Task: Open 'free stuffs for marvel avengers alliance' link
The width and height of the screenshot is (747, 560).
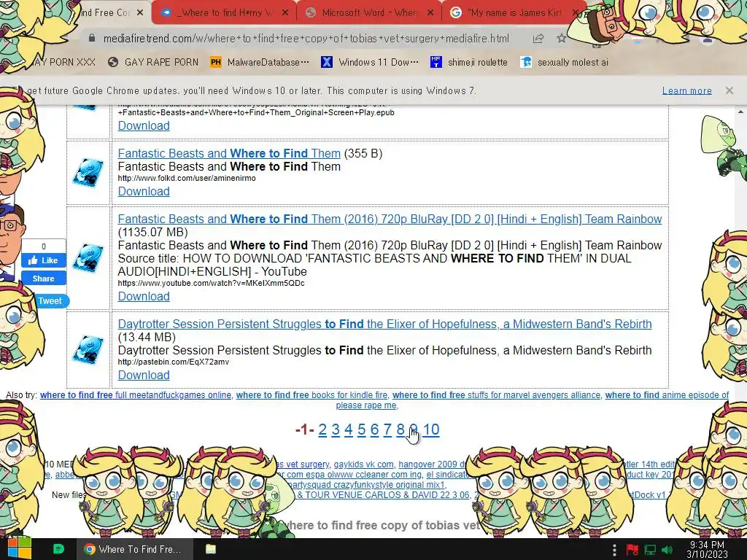Action: [496, 395]
